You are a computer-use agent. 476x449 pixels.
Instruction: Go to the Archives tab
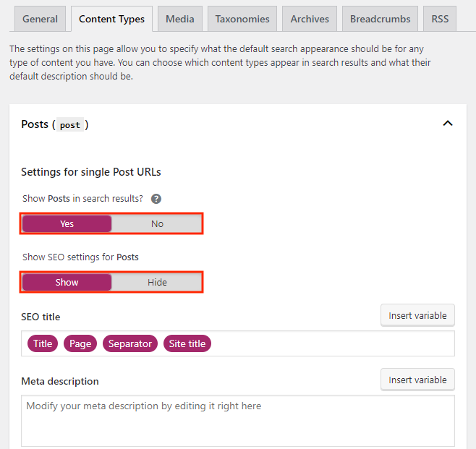310,19
